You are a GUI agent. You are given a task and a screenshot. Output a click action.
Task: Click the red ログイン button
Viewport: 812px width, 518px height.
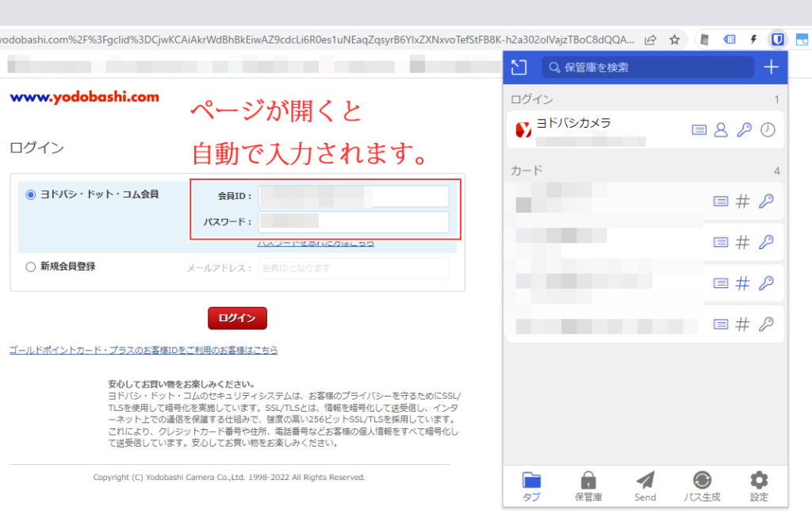(x=237, y=318)
